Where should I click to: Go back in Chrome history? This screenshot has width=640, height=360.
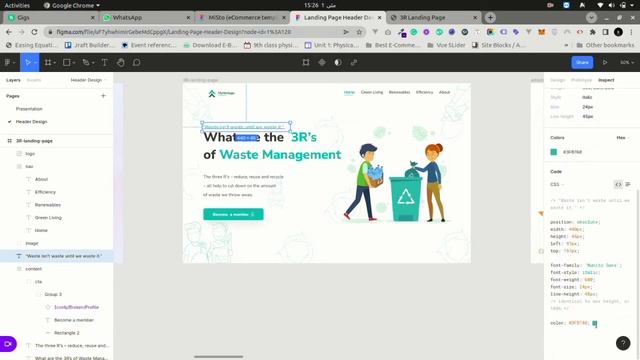[x=9, y=32]
